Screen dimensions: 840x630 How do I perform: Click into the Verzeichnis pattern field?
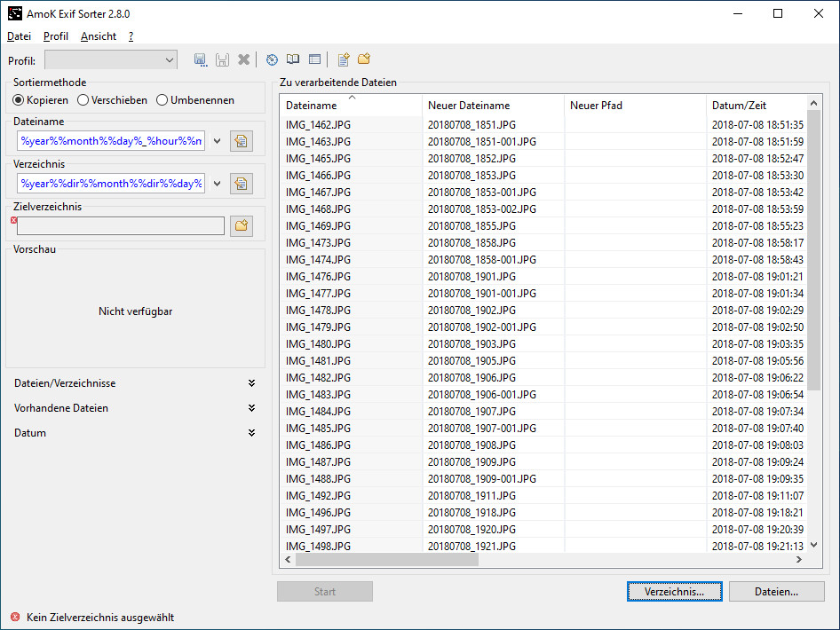tap(111, 184)
